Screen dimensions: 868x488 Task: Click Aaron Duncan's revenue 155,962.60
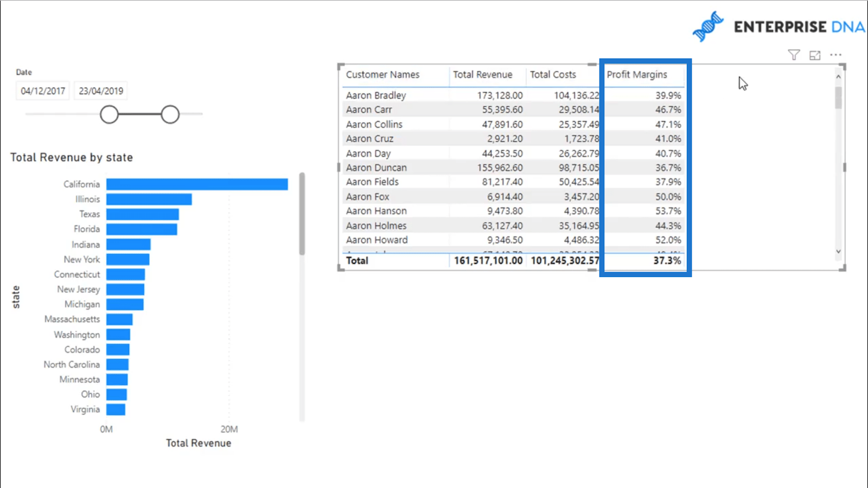point(500,168)
